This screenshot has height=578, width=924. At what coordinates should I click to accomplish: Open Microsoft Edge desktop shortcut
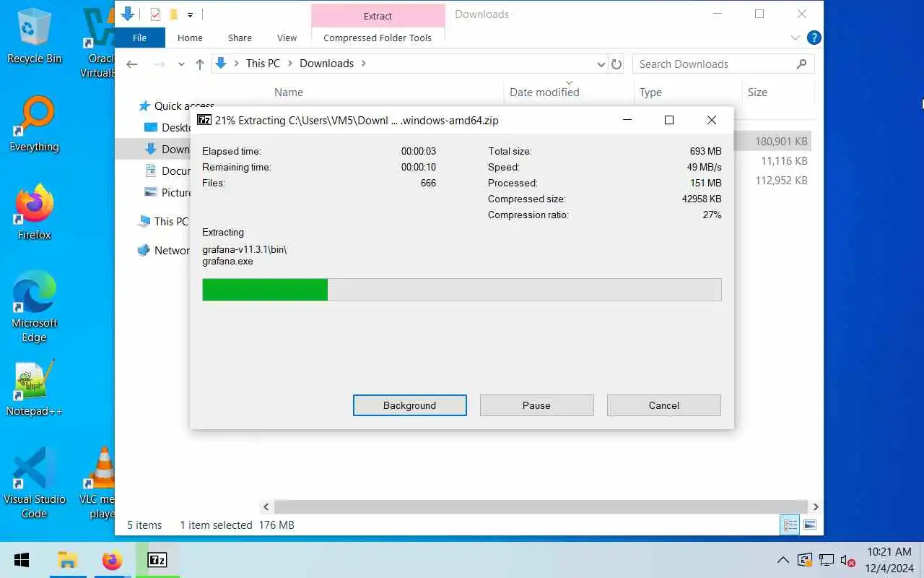pos(34,307)
